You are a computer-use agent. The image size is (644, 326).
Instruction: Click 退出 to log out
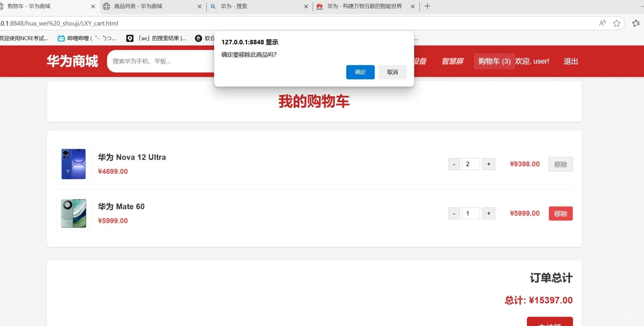point(570,61)
